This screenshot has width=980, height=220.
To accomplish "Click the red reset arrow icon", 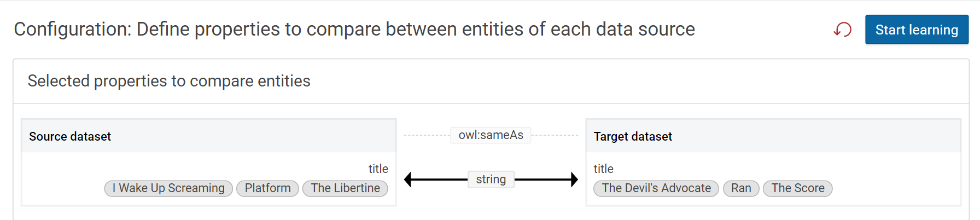I will [x=842, y=30].
